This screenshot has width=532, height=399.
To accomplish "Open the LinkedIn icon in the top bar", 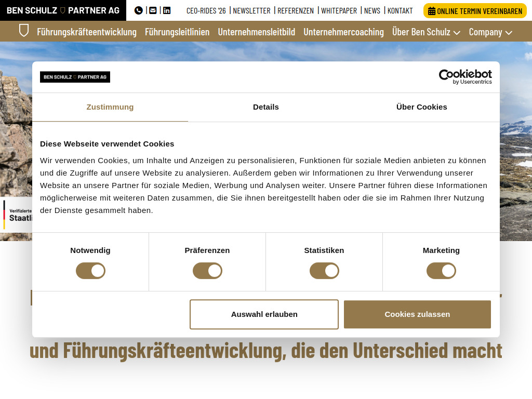I will click(x=166, y=10).
